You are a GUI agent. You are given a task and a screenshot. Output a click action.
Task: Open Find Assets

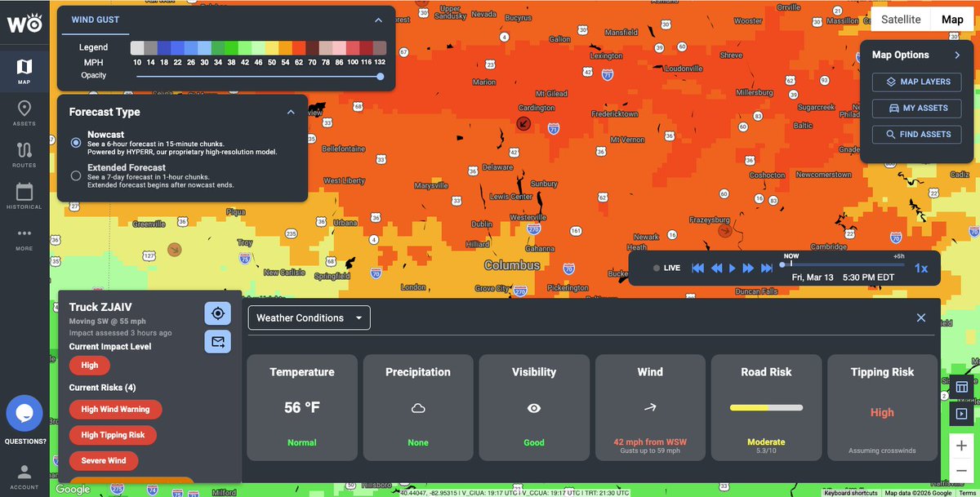(917, 134)
